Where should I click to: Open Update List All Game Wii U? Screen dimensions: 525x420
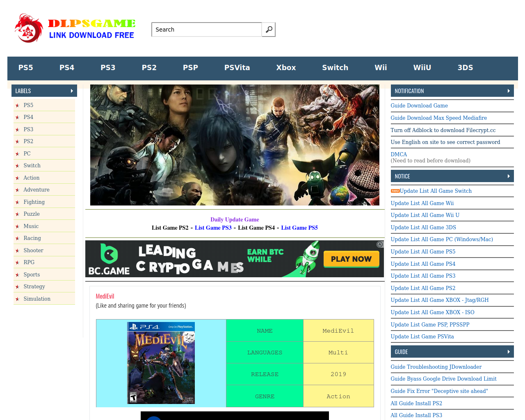tap(425, 215)
